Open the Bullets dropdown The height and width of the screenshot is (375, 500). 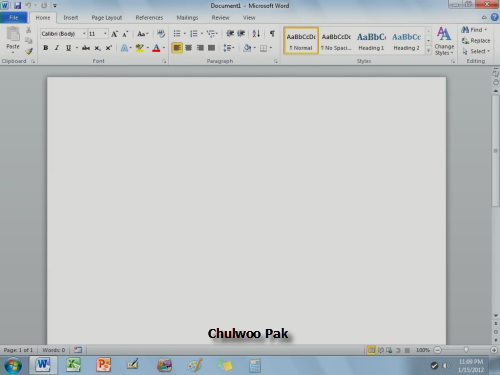(185, 33)
